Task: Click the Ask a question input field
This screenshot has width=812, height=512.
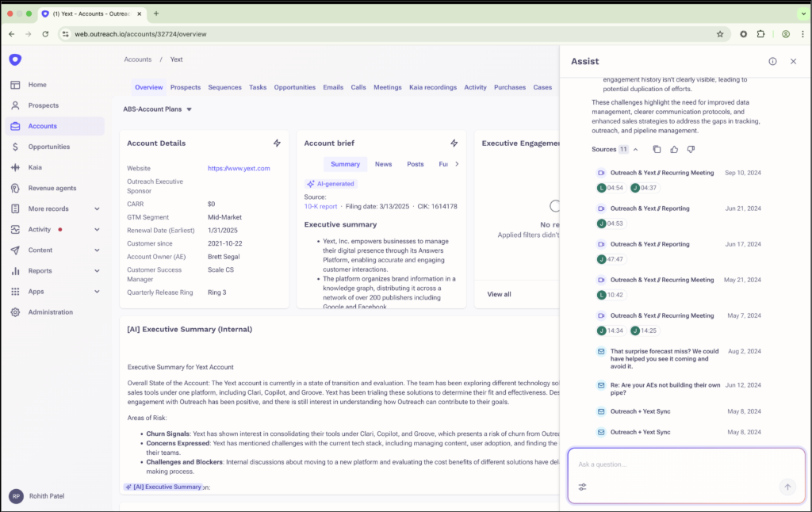Action: (x=686, y=464)
